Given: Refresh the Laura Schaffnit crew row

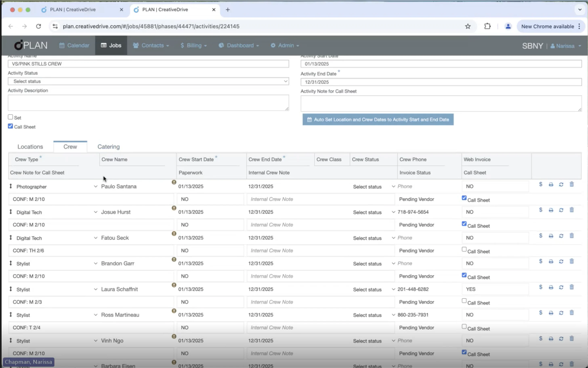Looking at the screenshot, I should coord(561,287).
